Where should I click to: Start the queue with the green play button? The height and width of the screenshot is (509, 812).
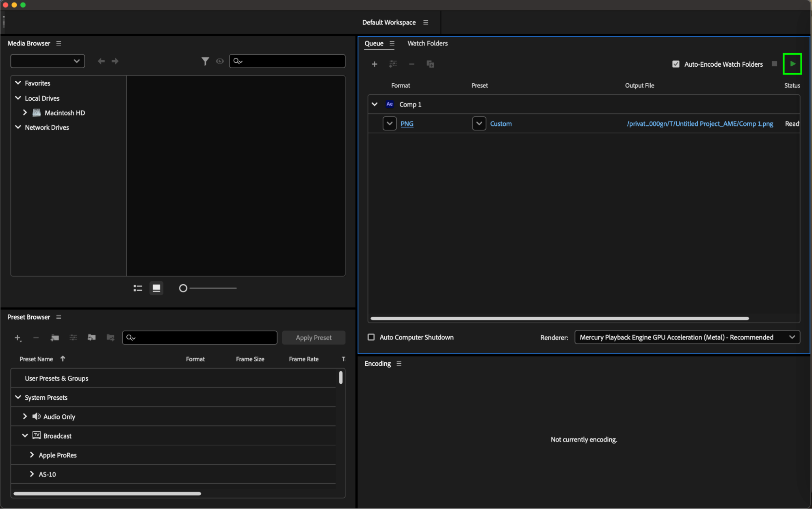792,64
